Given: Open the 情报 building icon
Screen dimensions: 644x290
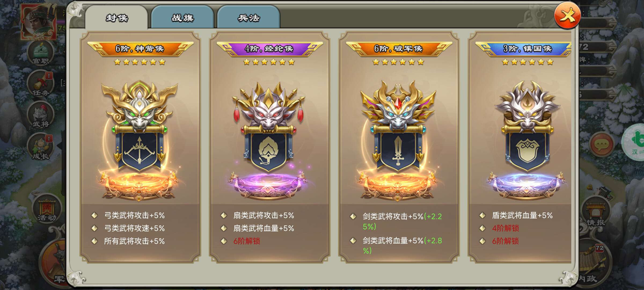Looking at the screenshot, I should click(x=595, y=213).
